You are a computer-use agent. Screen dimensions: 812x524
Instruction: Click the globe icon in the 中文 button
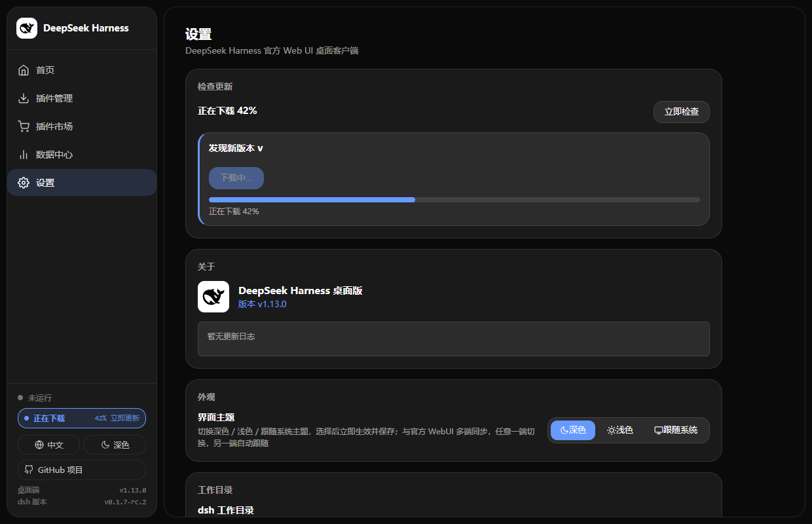click(x=39, y=445)
